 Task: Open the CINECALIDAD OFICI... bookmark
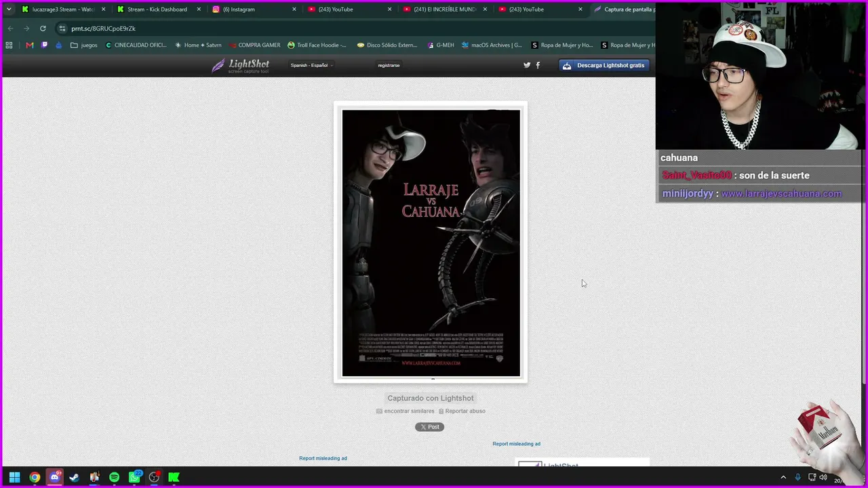tap(136, 45)
